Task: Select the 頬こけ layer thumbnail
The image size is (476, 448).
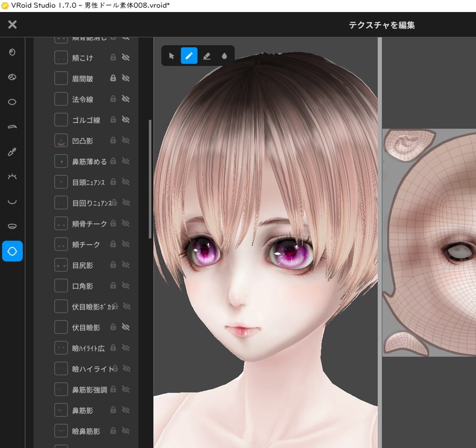Action: 61,57
